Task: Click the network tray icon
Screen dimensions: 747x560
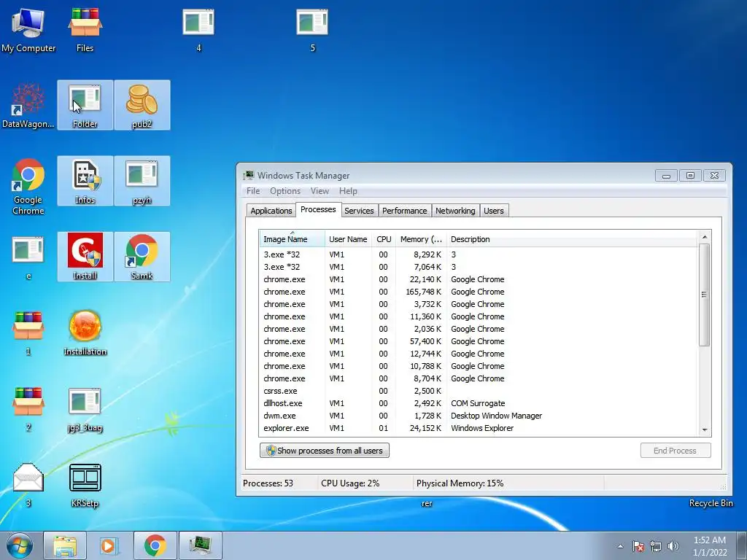Action: point(656,546)
